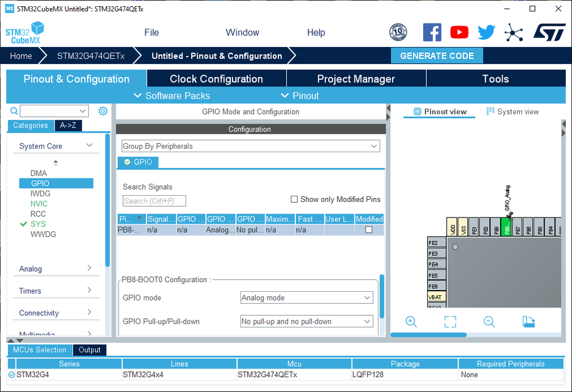Click the PE4 pin on the chip

point(436,264)
